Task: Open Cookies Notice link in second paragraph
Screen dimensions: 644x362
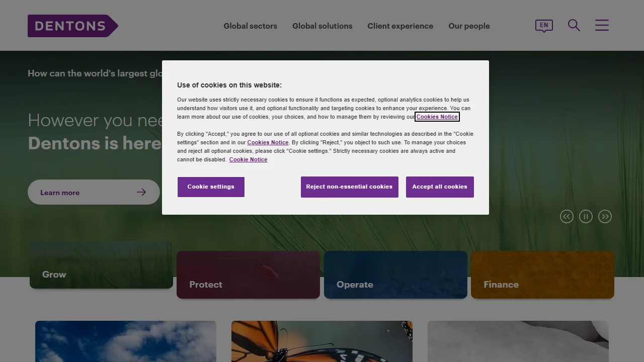Action: 268,142
